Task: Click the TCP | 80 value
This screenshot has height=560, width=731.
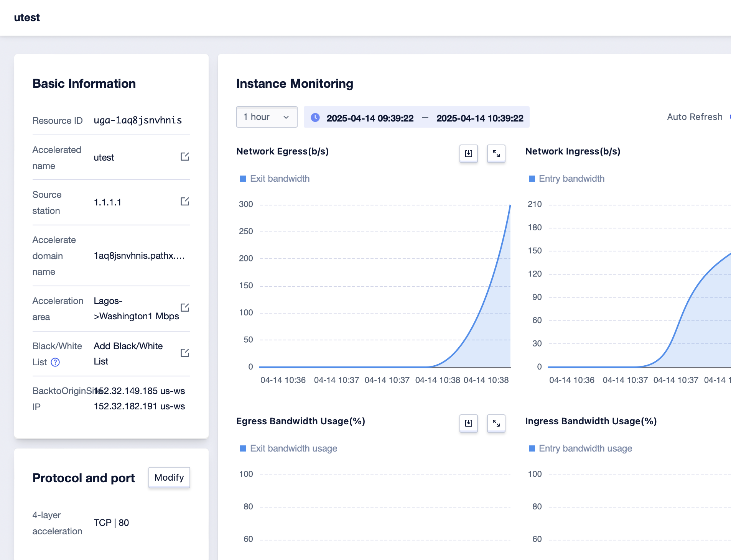Action: click(111, 523)
